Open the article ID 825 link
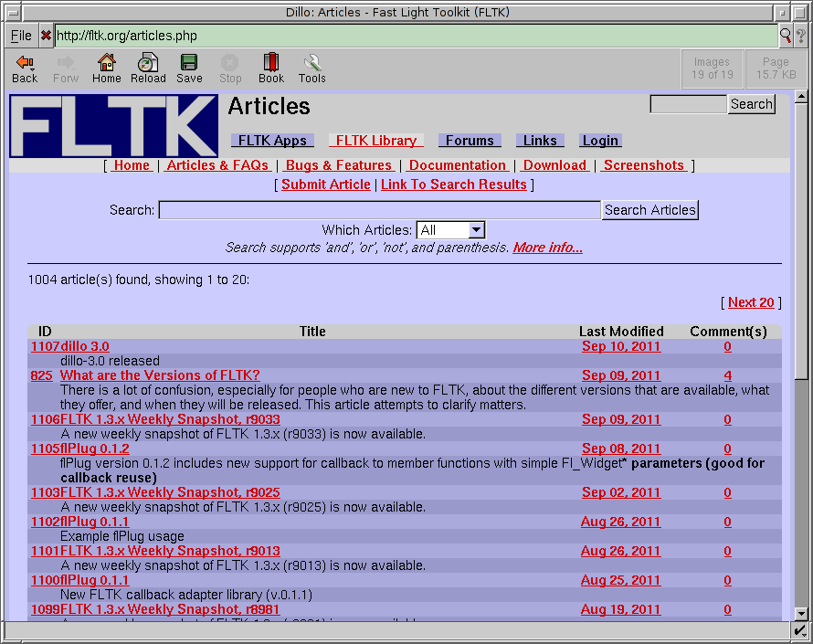This screenshot has width=813, height=644. click(x=41, y=375)
